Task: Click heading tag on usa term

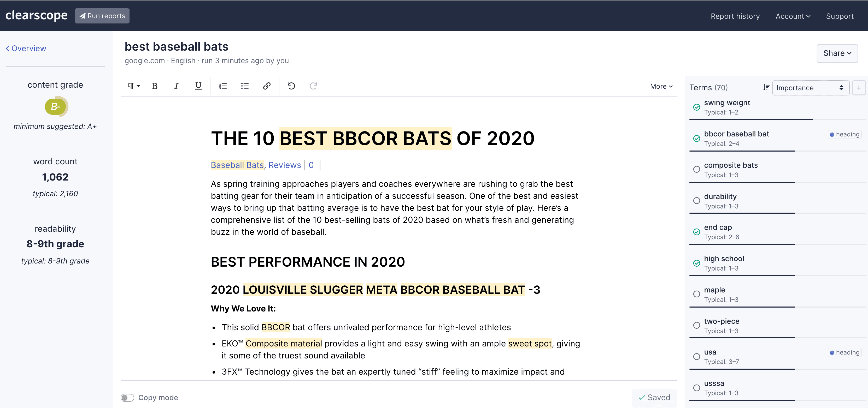Action: [x=844, y=352]
